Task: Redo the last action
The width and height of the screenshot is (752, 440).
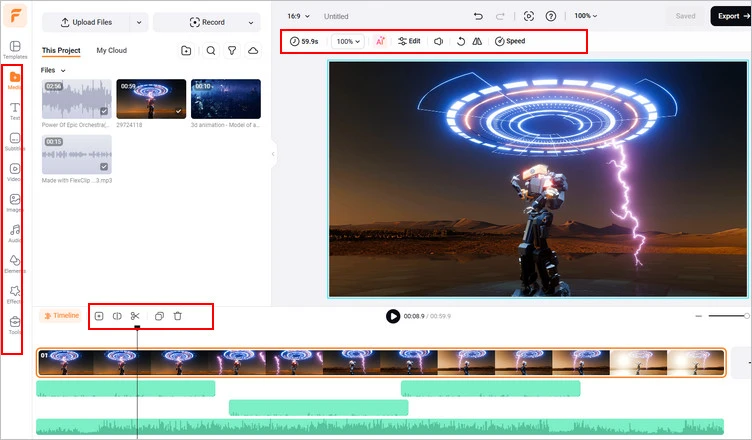Action: coord(500,16)
